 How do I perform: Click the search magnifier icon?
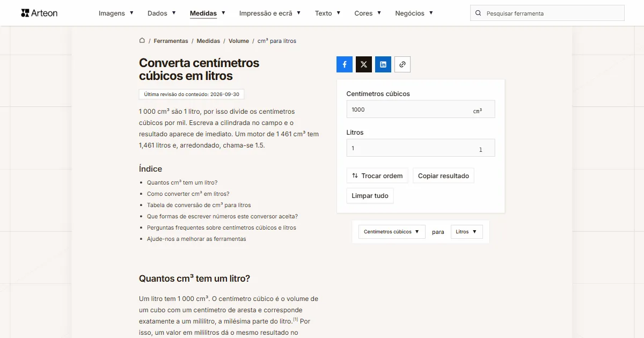point(478,13)
